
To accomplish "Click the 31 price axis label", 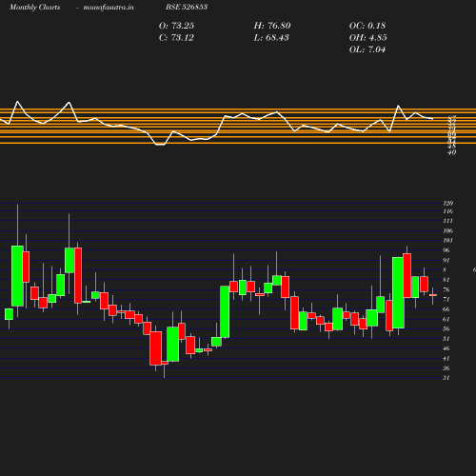I will (446, 378).
